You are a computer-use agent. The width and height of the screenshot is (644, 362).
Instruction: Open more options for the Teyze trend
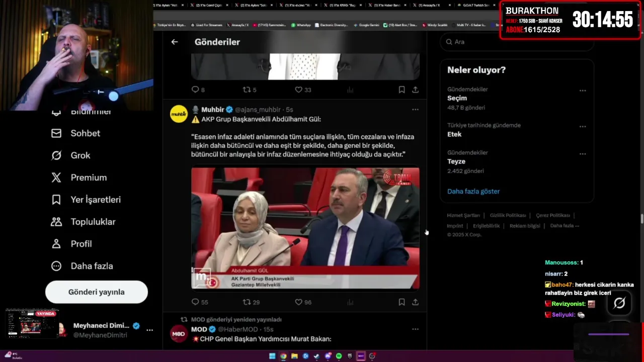click(x=583, y=154)
